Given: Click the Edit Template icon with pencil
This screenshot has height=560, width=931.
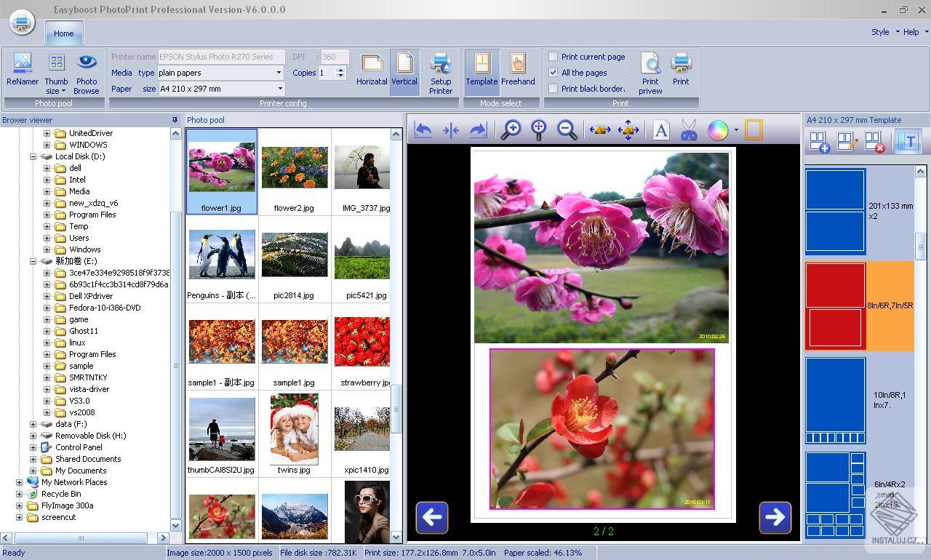Looking at the screenshot, I should (847, 140).
